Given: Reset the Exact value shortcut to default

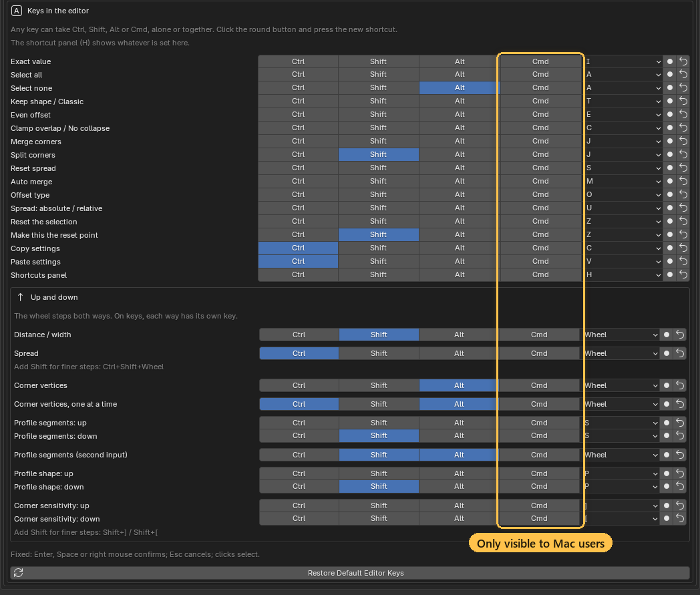Looking at the screenshot, I should 683,61.
